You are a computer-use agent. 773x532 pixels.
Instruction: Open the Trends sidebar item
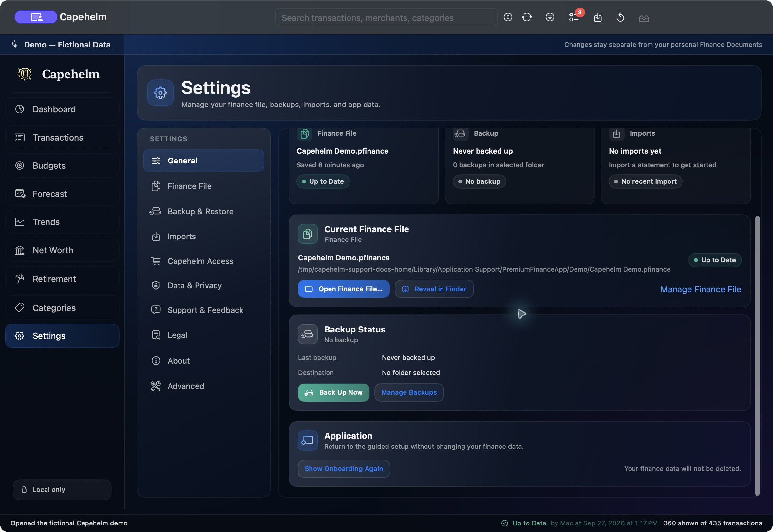click(62, 222)
